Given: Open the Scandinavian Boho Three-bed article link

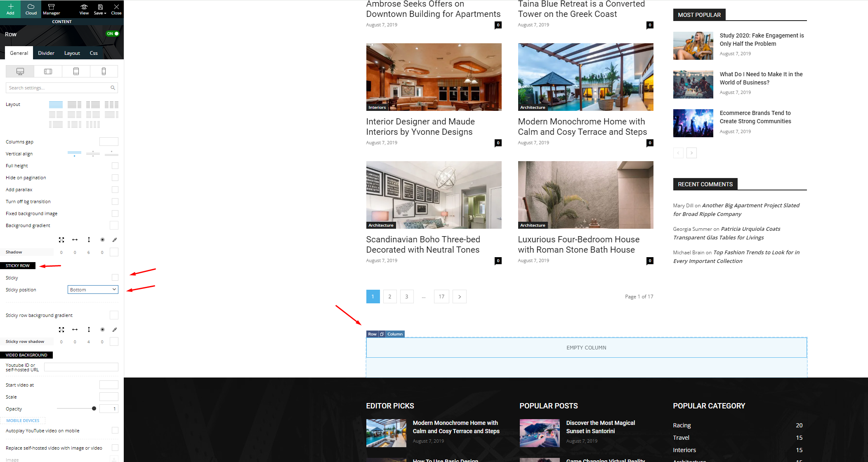Looking at the screenshot, I should coord(423,245).
